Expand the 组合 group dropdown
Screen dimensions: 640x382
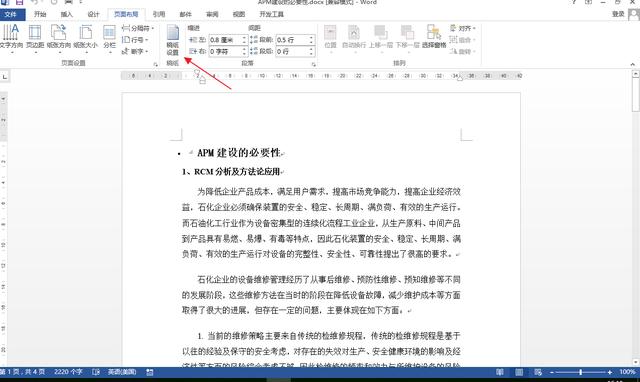[x=462, y=40]
